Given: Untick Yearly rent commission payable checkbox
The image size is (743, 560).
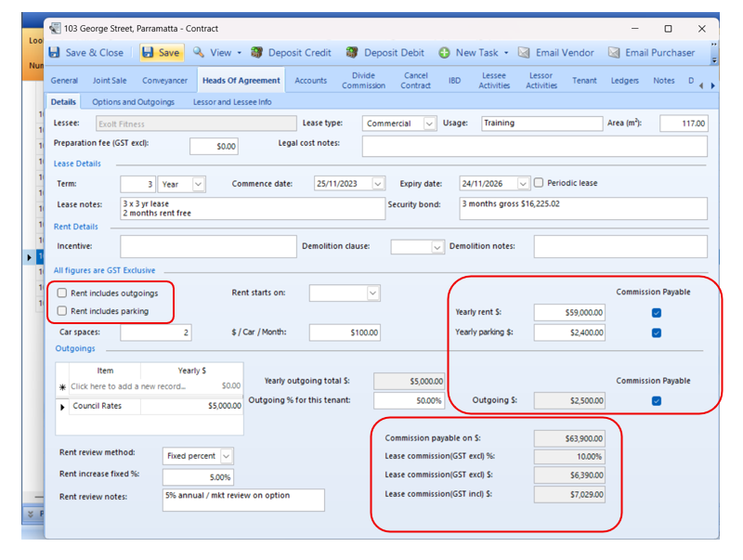Looking at the screenshot, I should [x=657, y=313].
